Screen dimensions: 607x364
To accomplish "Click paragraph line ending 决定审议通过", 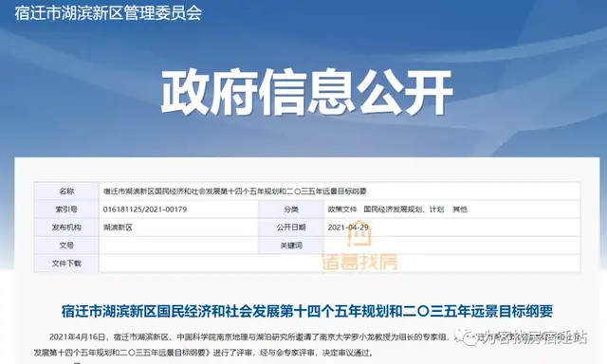I will [x=204, y=353].
